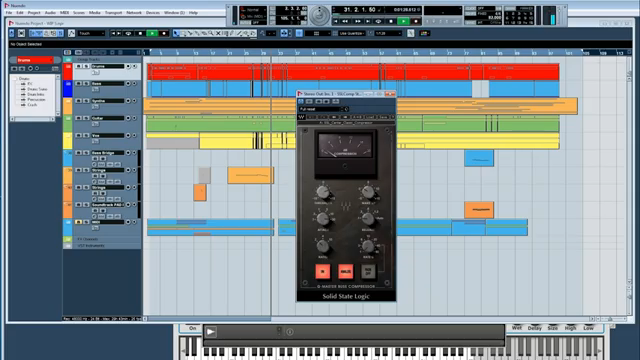The image size is (640, 360).
Task: Select the Range Selection tool
Action: pos(183,33)
